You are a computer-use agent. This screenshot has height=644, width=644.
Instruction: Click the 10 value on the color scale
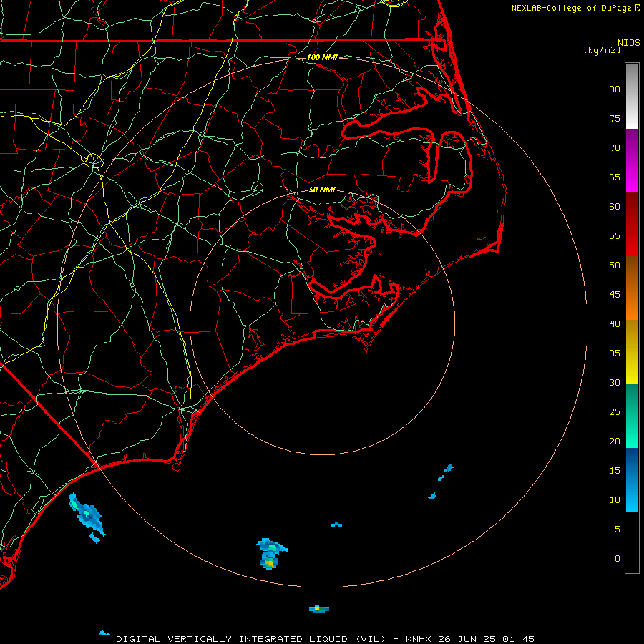click(615, 500)
